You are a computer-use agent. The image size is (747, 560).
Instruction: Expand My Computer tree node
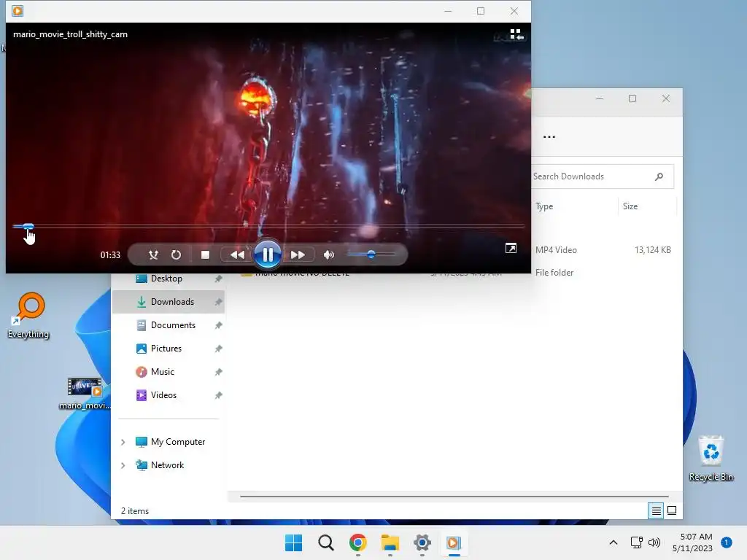pyautogui.click(x=123, y=442)
